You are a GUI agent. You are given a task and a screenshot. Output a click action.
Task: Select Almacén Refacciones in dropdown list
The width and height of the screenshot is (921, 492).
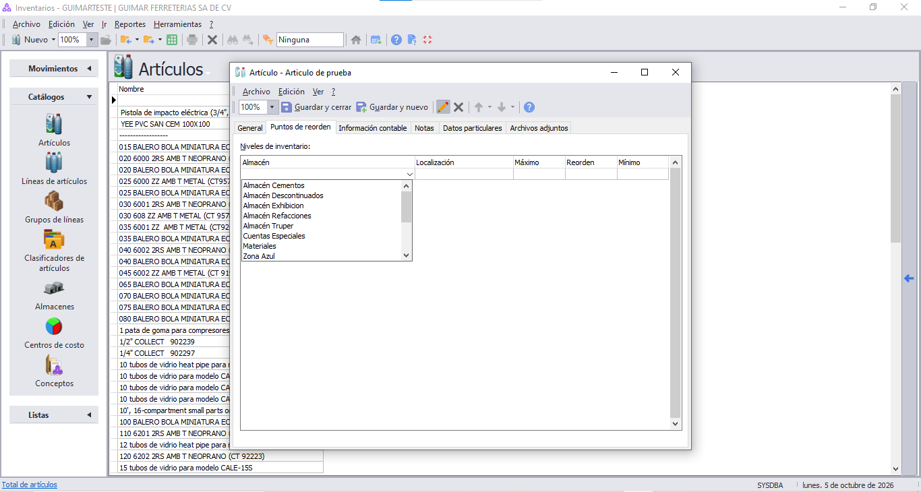click(x=277, y=216)
